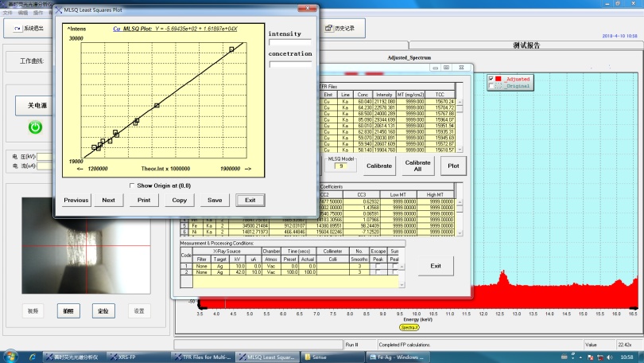Click Print button in MLSQ plot
Screen dimensions: 644x363
pyautogui.click(x=144, y=200)
